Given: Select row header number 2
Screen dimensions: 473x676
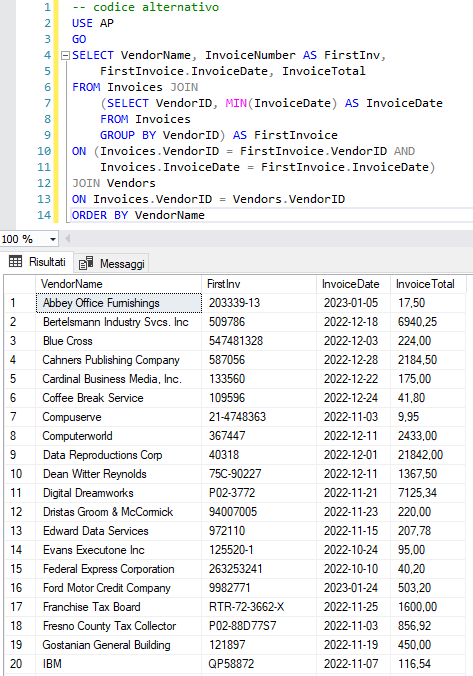Looking at the screenshot, I should point(20,322).
